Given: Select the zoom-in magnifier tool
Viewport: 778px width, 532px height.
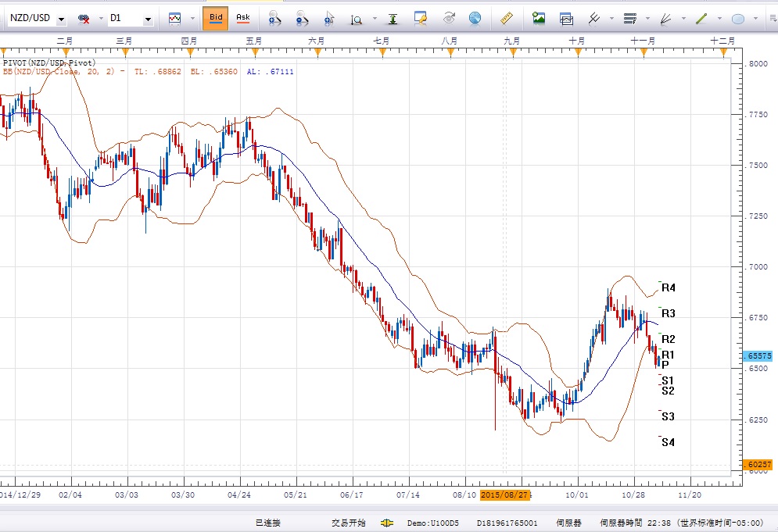Looking at the screenshot, I should pos(274,17).
